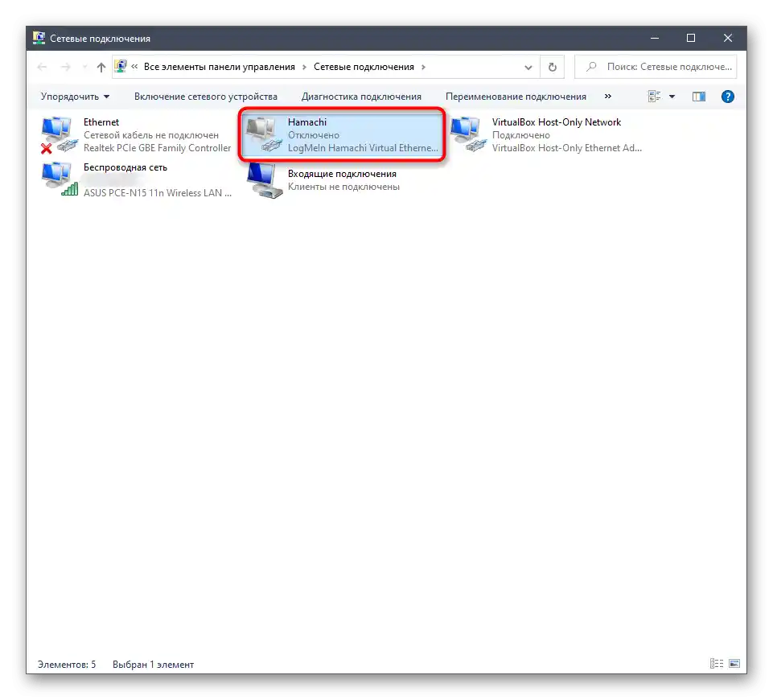The image size is (773, 700).
Task: Switch to large icons view in status bar
Action: tap(734, 664)
